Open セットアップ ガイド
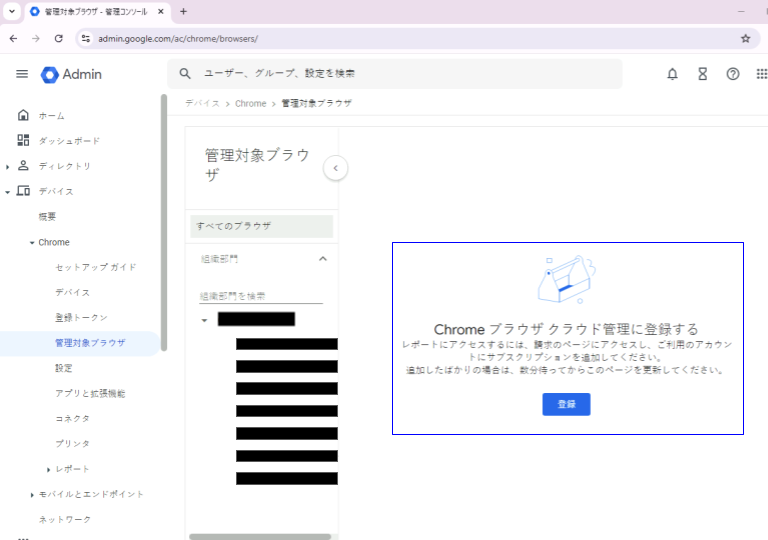Screen dimensions: 768x540 tap(96, 267)
